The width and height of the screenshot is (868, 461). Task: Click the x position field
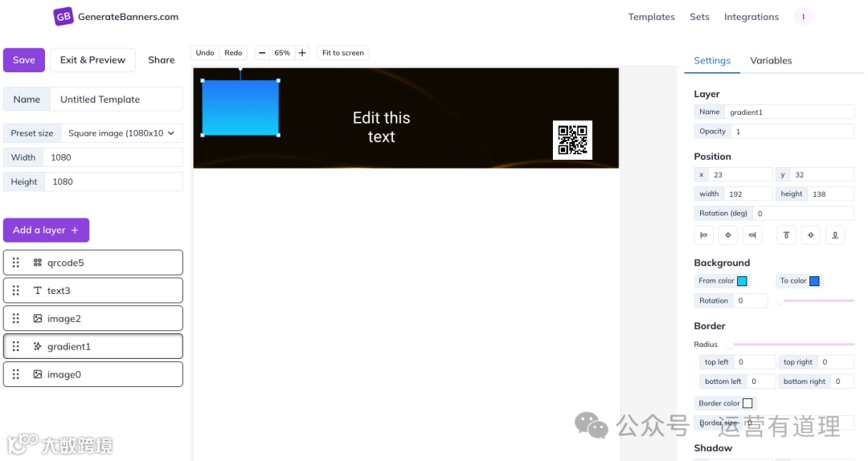click(x=740, y=175)
